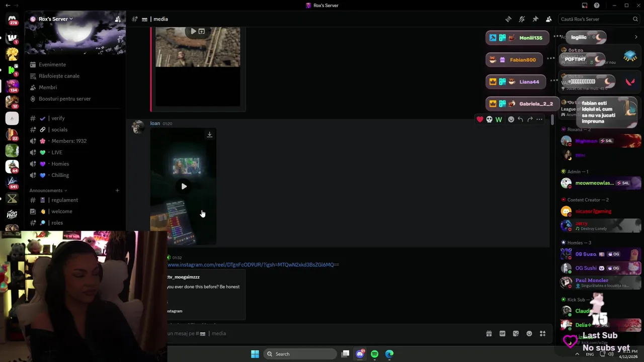Image resolution: width=644 pixels, height=362 pixels.
Task: Download Ioan's video attachment
Action: [210, 134]
